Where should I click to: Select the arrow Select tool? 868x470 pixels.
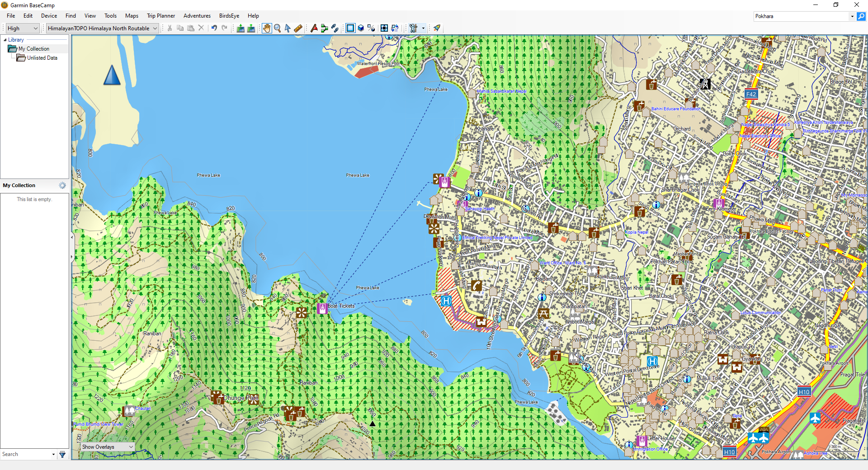[288, 28]
